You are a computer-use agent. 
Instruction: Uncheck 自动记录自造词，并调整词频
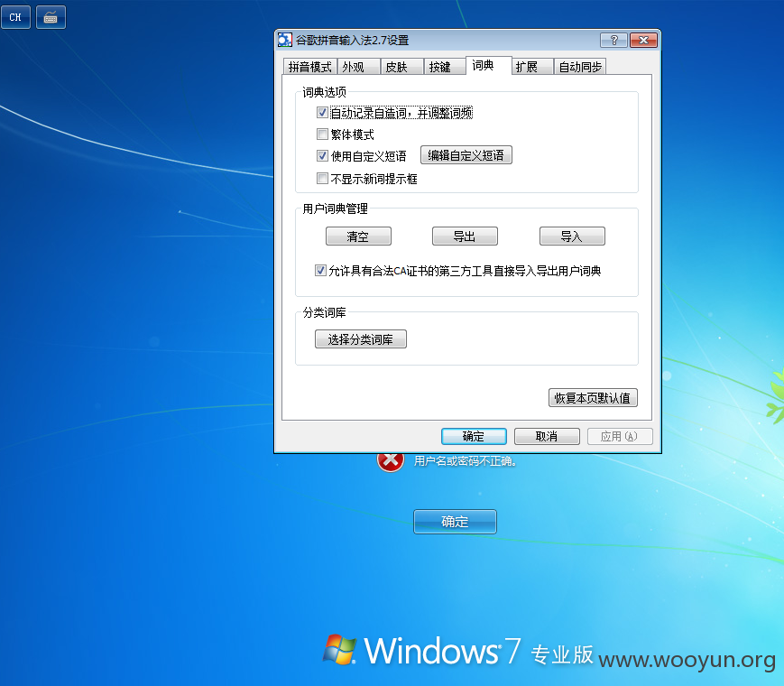pos(322,113)
